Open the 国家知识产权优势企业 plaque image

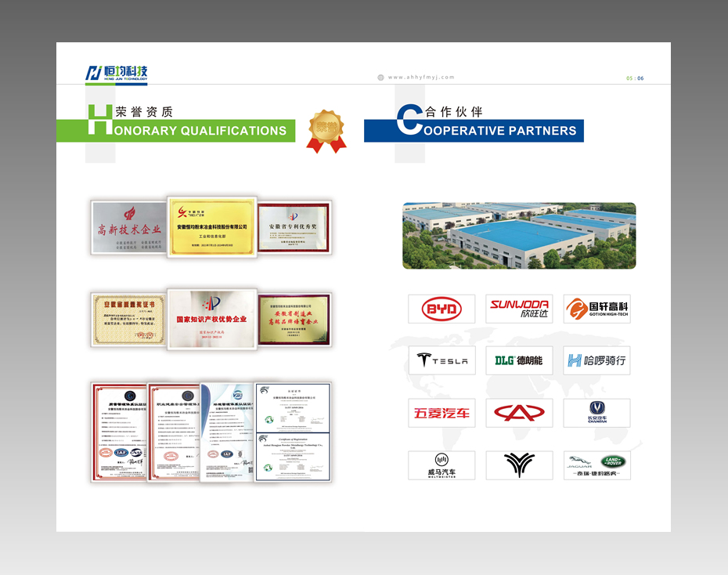point(211,319)
